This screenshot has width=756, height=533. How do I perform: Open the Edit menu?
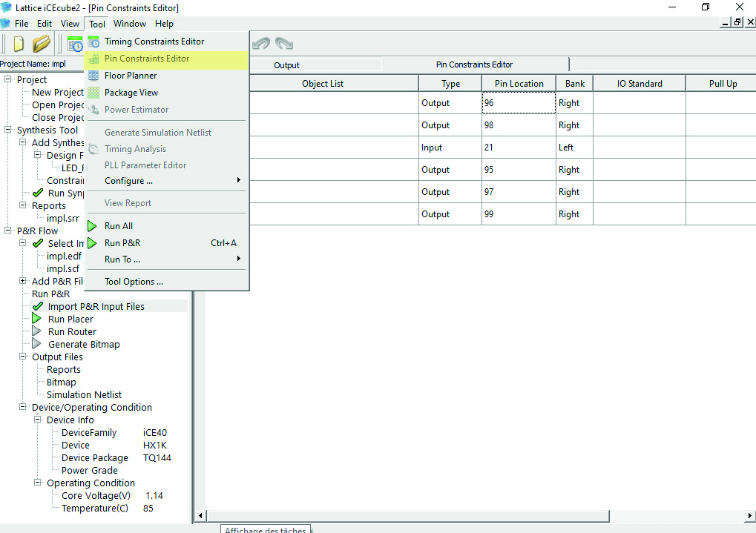(x=45, y=24)
